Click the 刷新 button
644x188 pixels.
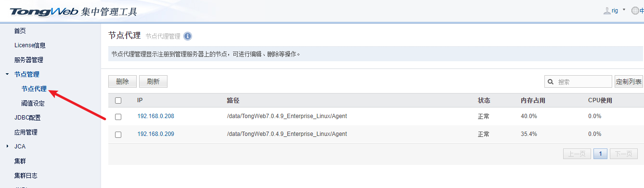tap(153, 81)
